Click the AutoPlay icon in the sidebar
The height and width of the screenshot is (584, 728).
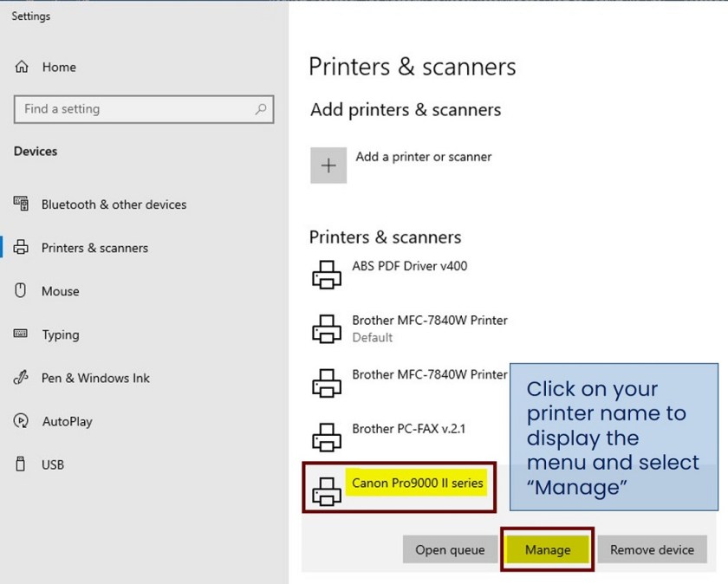click(x=19, y=422)
